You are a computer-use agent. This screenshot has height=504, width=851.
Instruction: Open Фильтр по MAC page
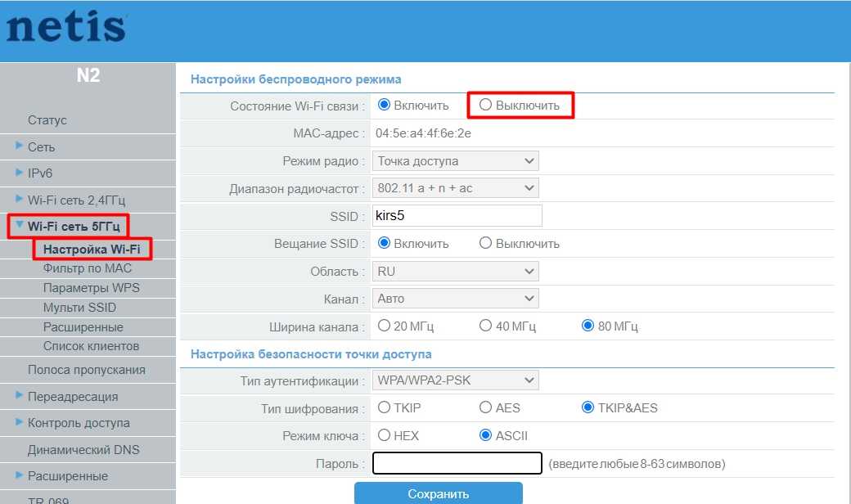tap(88, 268)
